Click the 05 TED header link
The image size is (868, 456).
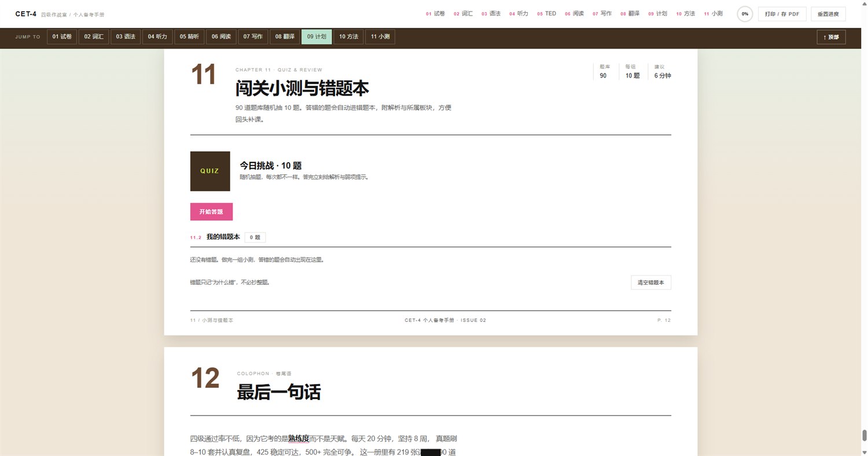click(x=546, y=13)
